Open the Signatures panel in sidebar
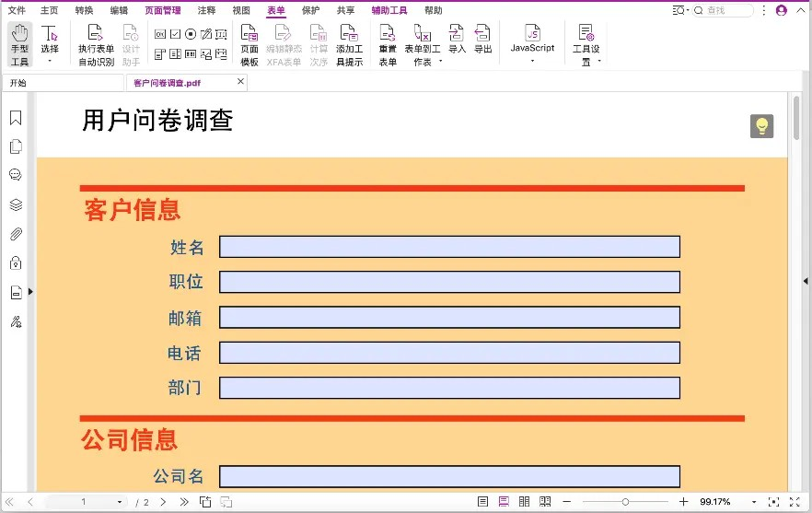The height and width of the screenshot is (513, 812). [16, 322]
